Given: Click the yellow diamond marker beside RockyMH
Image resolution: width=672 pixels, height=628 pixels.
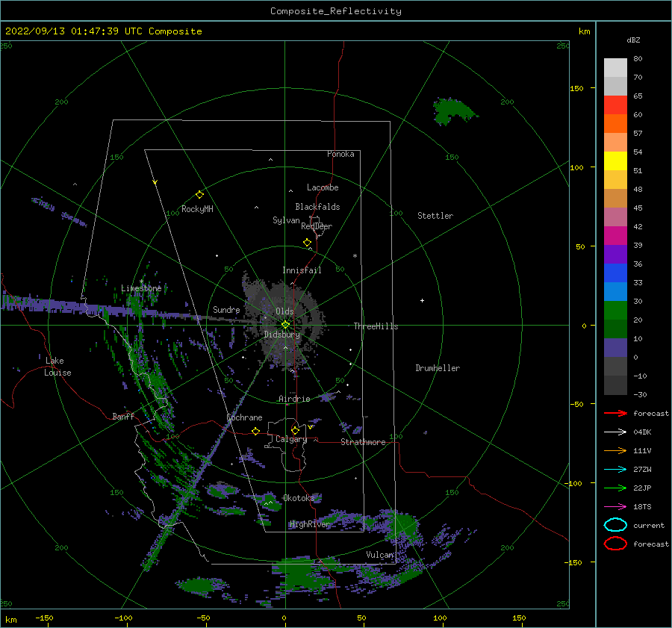Looking at the screenshot, I should click(x=199, y=195).
